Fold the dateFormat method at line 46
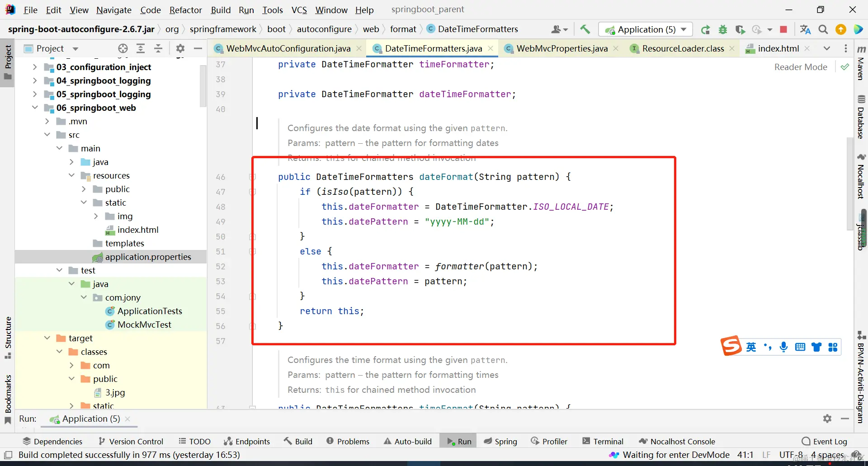868x466 pixels. [253, 177]
